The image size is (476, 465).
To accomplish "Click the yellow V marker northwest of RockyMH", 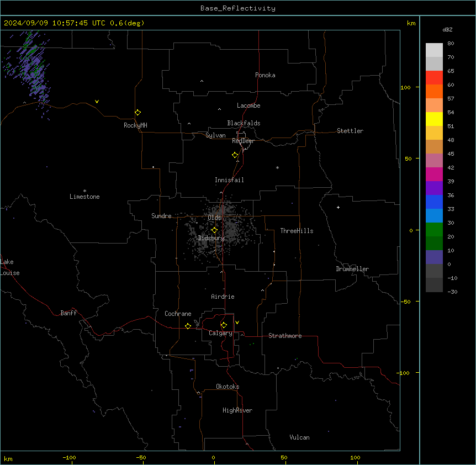I will 97,102.
